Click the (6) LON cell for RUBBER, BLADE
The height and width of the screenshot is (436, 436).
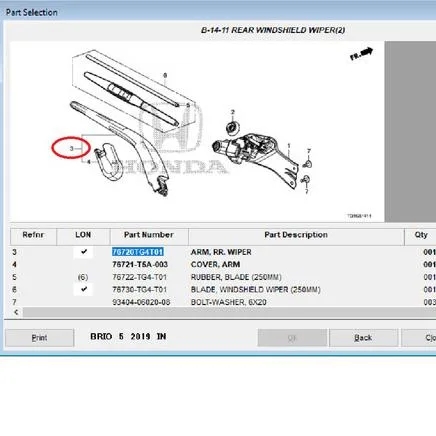83,277
